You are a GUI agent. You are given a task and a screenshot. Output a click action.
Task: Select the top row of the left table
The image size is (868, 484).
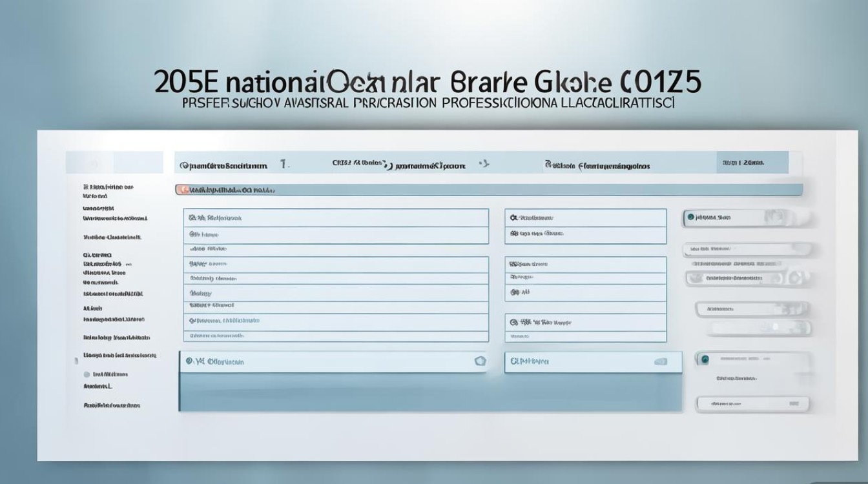335,218
